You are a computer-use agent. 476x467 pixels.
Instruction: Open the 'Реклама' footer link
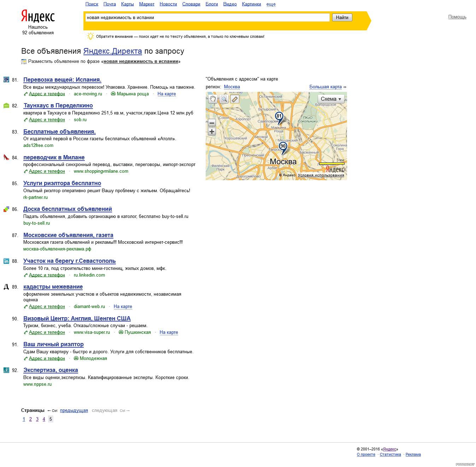click(413, 455)
